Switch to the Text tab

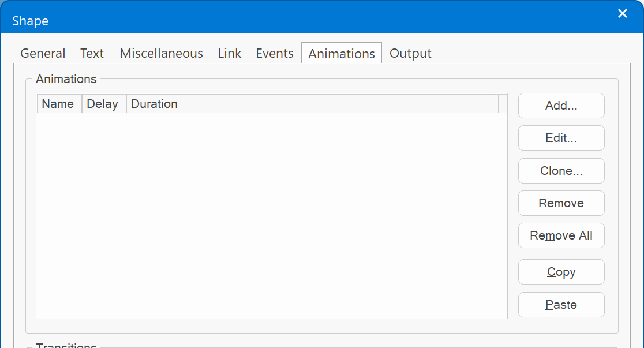[92, 54]
